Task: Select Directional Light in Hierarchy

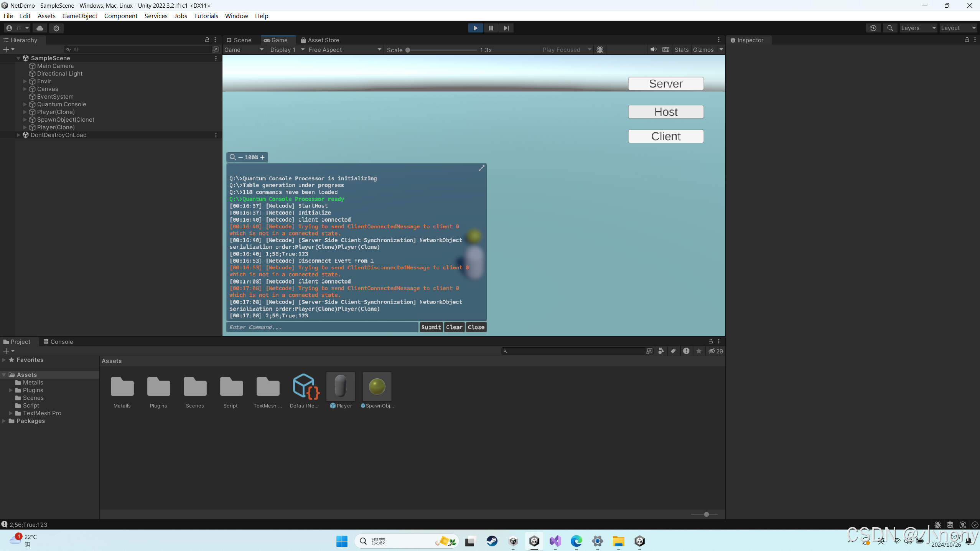Action: (59, 74)
